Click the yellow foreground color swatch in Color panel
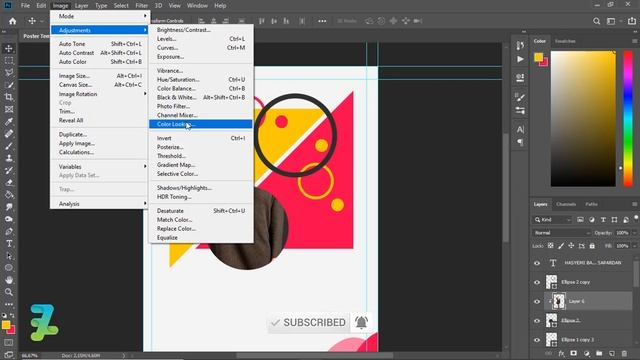 pyautogui.click(x=538, y=57)
